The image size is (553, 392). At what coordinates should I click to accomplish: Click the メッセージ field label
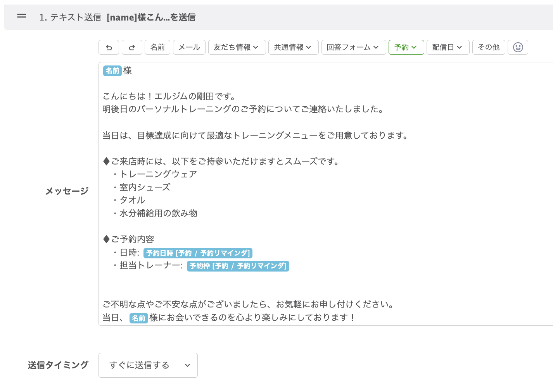66,191
